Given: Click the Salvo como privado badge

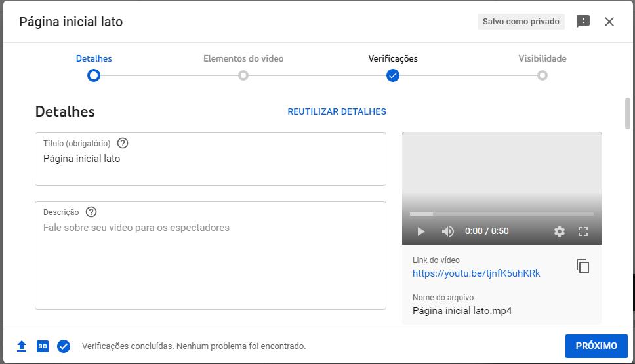Looking at the screenshot, I should [521, 22].
